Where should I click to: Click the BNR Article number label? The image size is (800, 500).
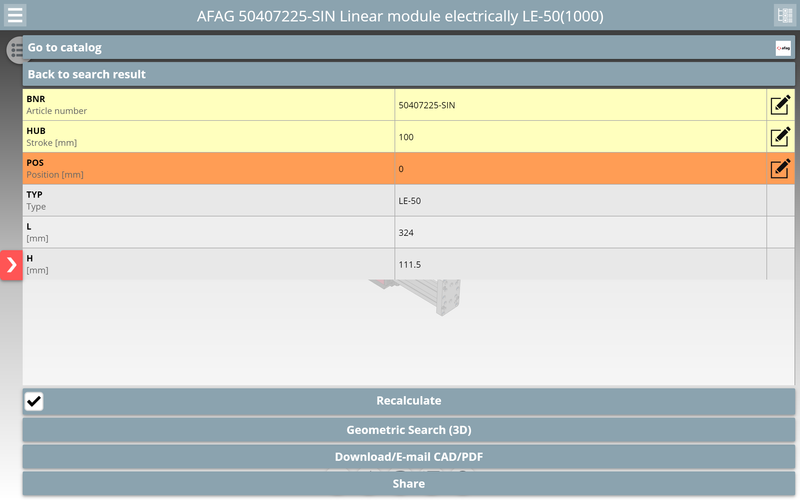[x=57, y=105]
